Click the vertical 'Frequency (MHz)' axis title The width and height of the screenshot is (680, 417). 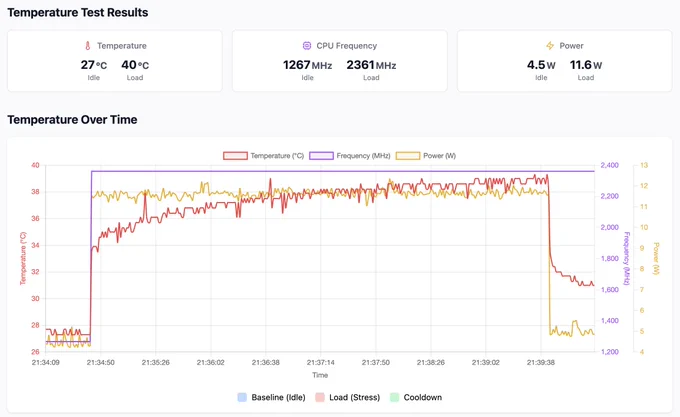(627, 259)
